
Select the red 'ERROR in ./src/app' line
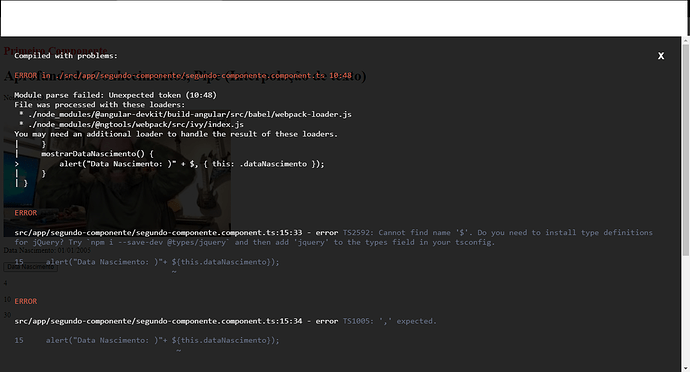pos(183,75)
